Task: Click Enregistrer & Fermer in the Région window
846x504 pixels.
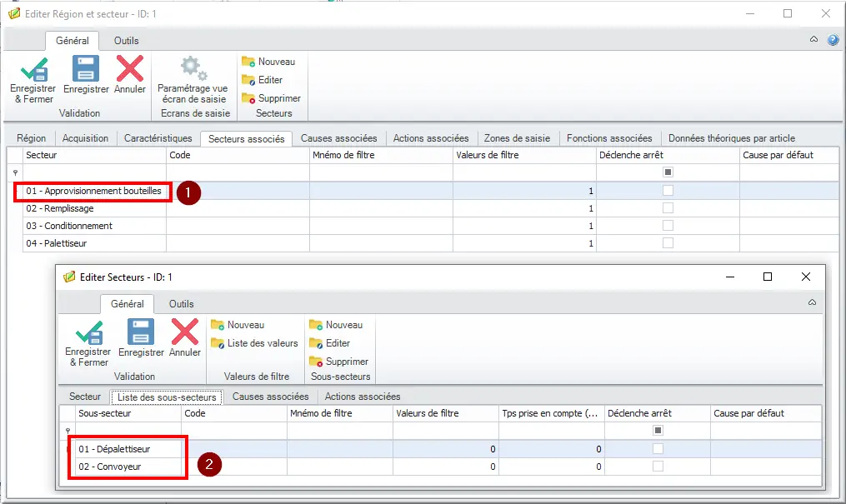Action: click(33, 79)
